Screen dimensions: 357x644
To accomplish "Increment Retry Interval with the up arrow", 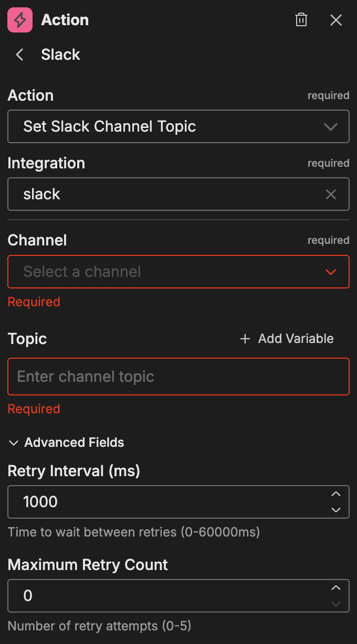I will point(337,494).
